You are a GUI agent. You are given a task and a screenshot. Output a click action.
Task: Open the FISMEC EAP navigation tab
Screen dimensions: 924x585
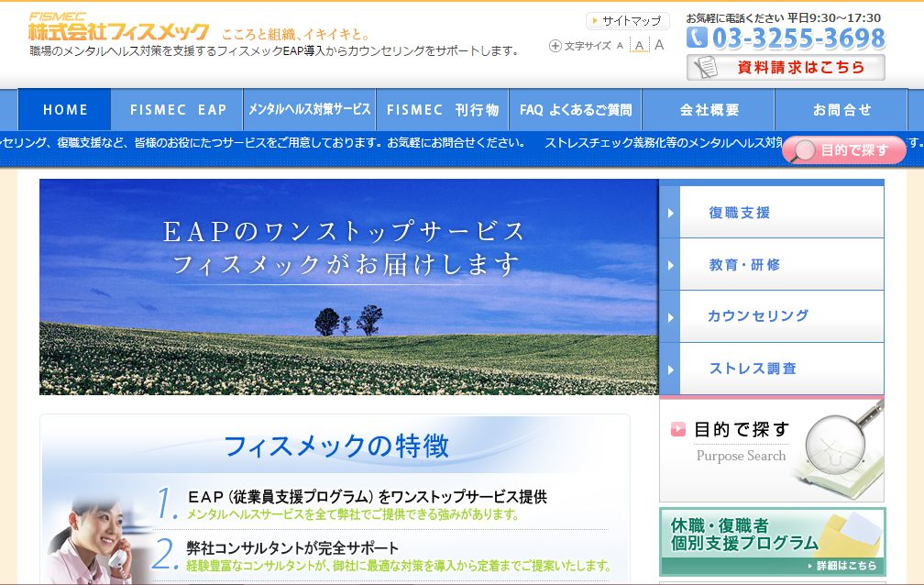(x=178, y=110)
